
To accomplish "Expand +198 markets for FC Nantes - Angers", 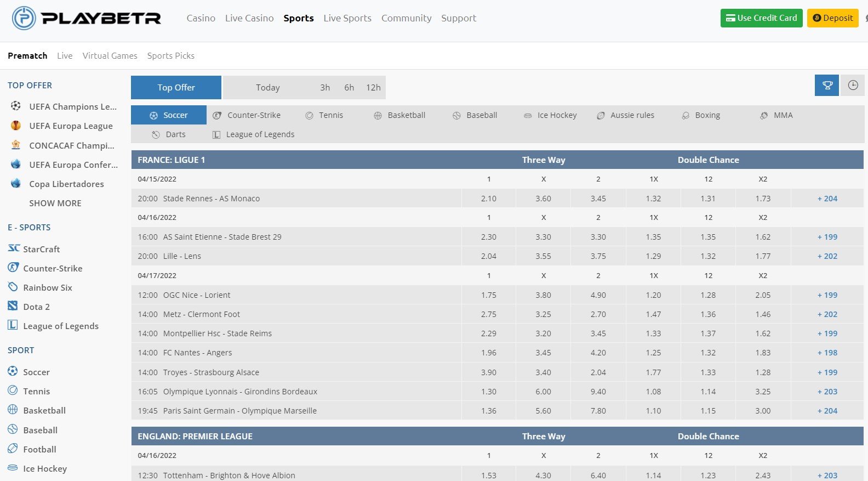I will [827, 353].
